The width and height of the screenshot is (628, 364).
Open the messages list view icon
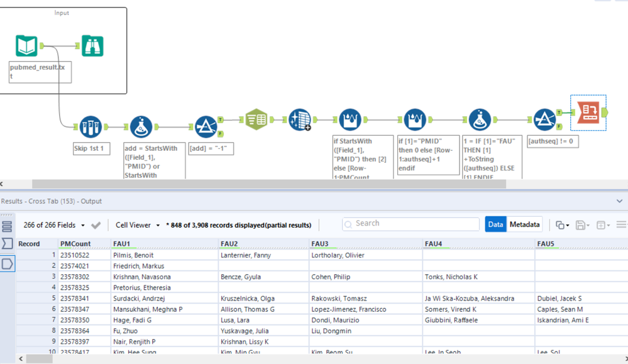pos(7,227)
